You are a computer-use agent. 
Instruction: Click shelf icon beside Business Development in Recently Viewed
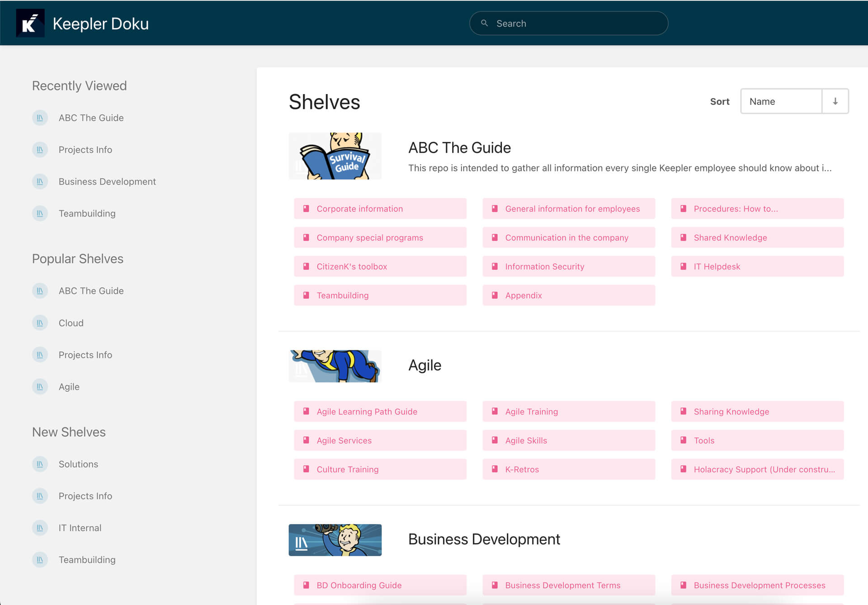click(x=40, y=181)
